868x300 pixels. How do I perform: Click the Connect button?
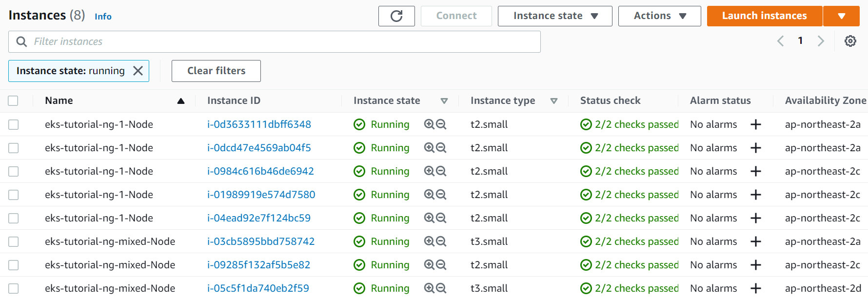pos(456,16)
